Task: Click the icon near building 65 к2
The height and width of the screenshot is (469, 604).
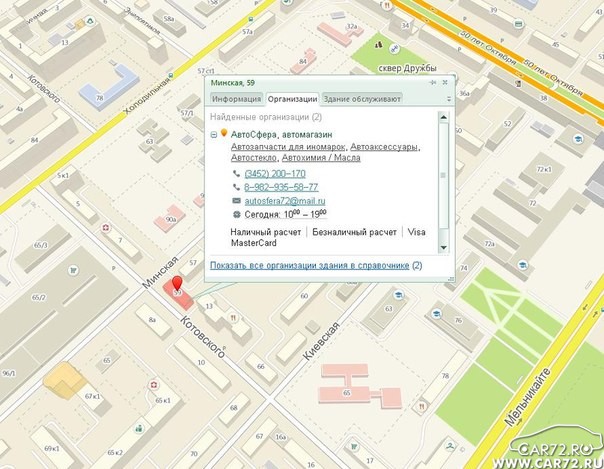Action: (x=139, y=428)
